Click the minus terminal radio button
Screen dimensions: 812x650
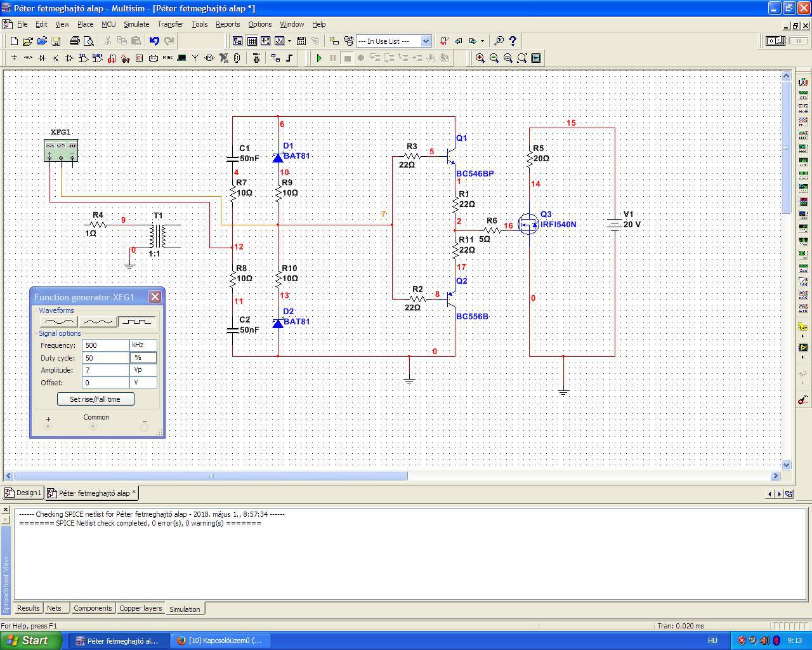[144, 427]
